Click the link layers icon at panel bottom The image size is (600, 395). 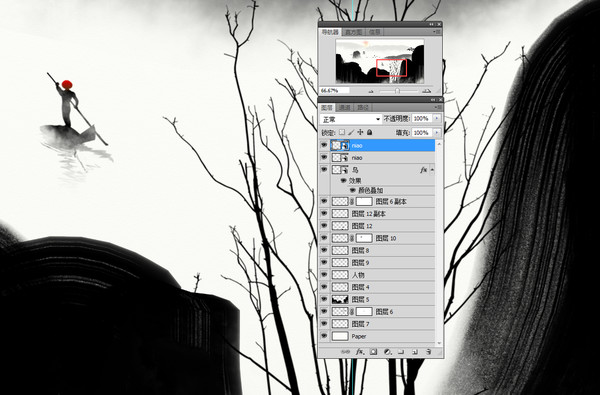346,351
